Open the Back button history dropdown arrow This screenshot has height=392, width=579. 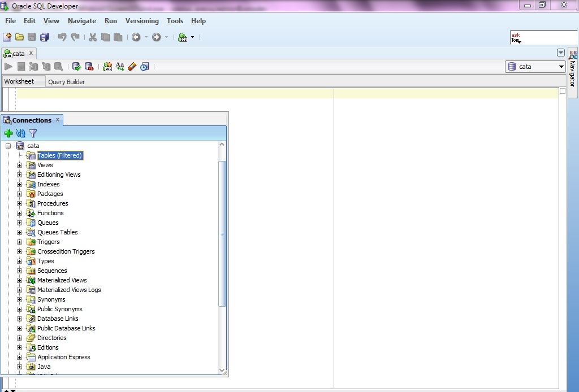pos(146,37)
